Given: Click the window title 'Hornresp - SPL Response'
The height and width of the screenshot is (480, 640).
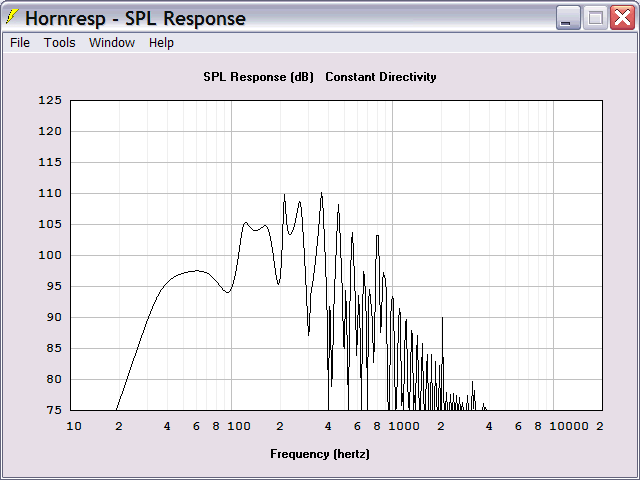Looking at the screenshot, I should pos(136,18).
